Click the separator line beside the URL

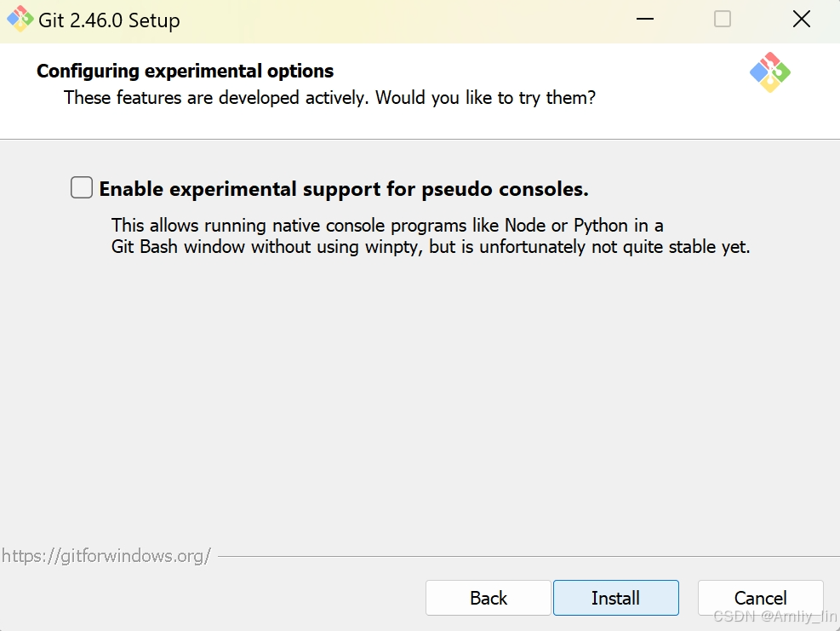pos(529,556)
